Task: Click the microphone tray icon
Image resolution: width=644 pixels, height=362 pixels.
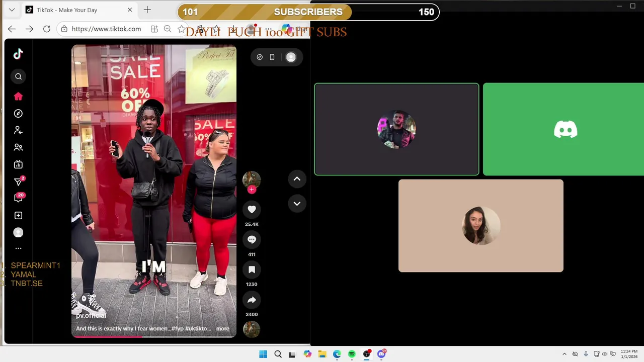Action: (x=586, y=354)
